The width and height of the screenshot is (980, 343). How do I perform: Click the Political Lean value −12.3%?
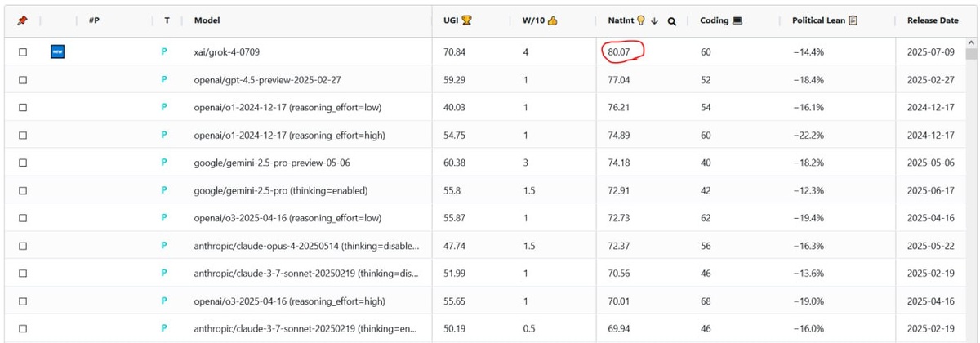pyautogui.click(x=808, y=190)
